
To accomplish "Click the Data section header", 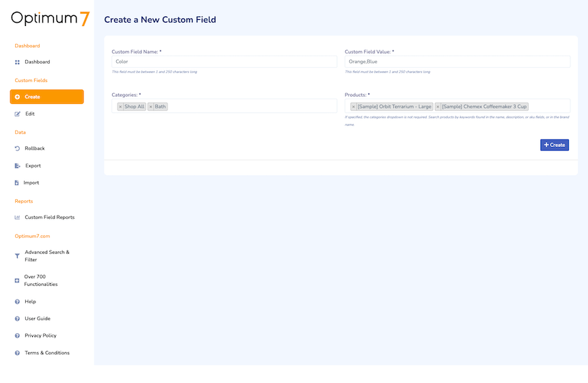I will coord(21,133).
